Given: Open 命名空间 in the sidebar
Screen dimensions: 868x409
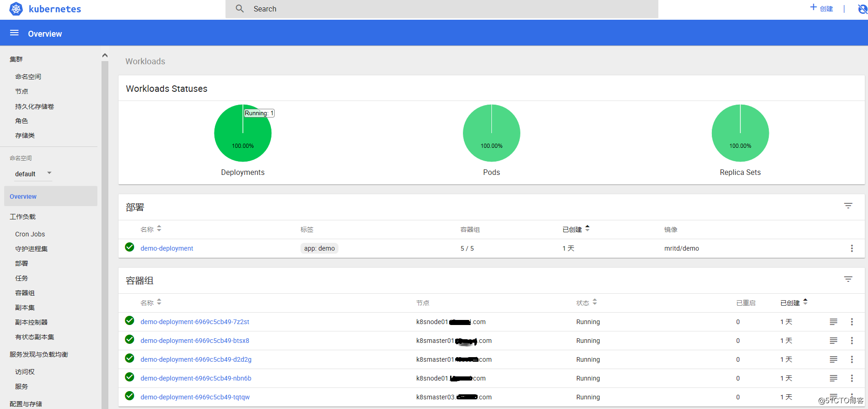Looking at the screenshot, I should [28, 77].
